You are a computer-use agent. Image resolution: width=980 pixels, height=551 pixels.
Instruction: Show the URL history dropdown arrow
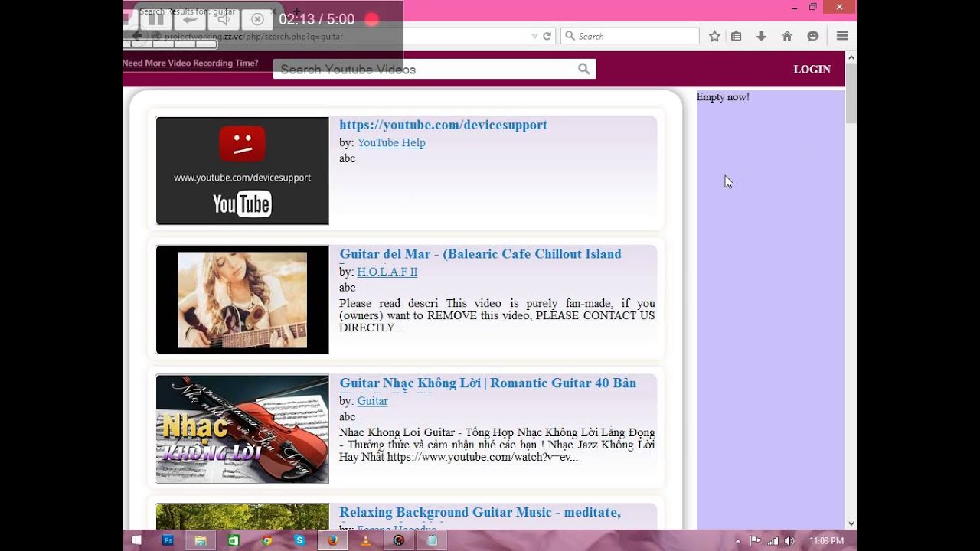(534, 36)
